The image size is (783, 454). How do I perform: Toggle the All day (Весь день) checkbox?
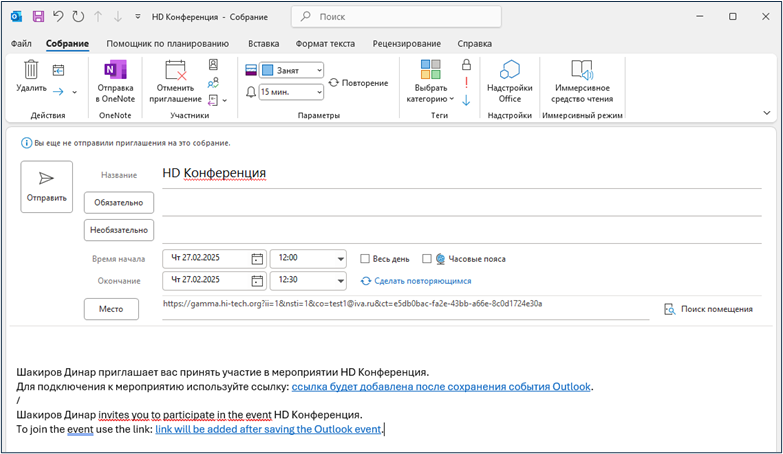[365, 258]
